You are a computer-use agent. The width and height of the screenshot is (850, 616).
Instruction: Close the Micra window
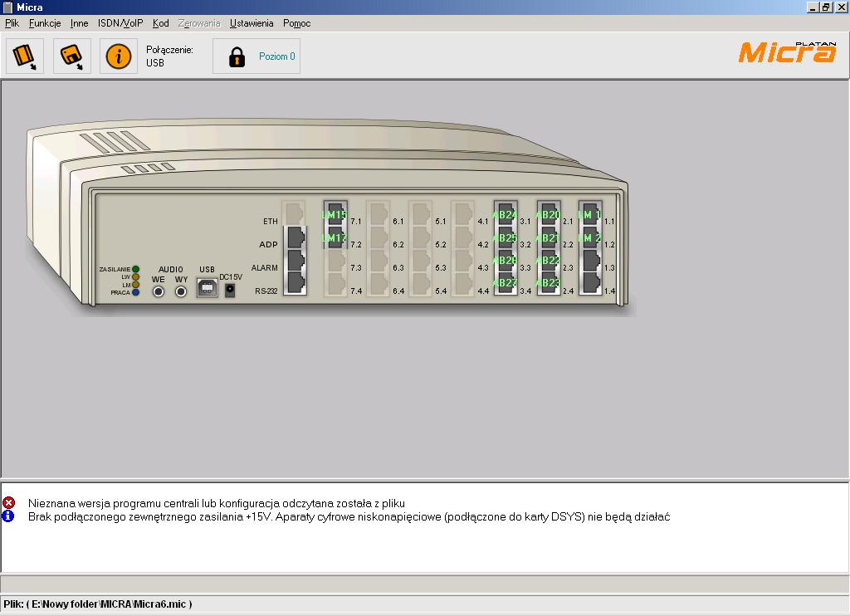click(841, 7)
